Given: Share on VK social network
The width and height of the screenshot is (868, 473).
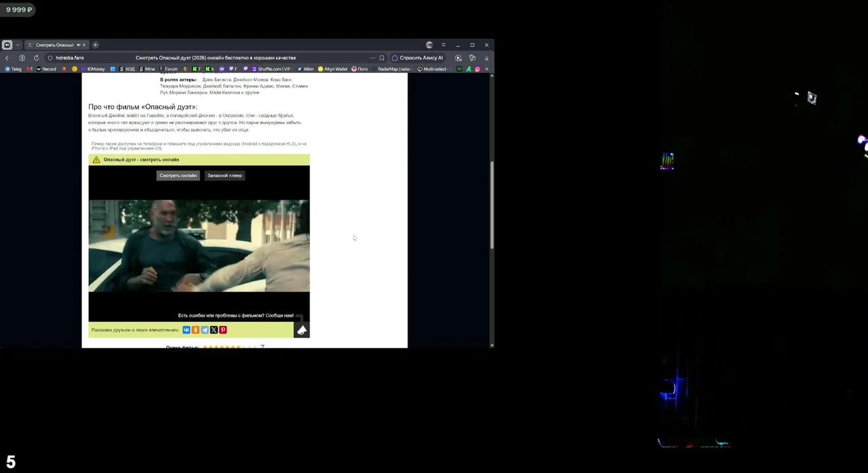Looking at the screenshot, I should 187,330.
